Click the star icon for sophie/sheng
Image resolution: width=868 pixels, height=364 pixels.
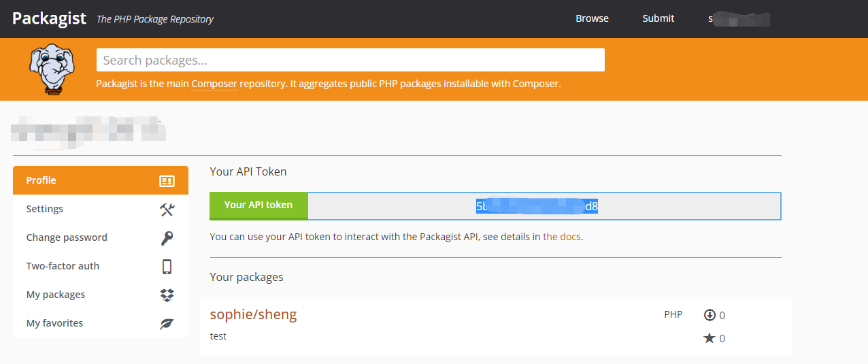click(710, 338)
